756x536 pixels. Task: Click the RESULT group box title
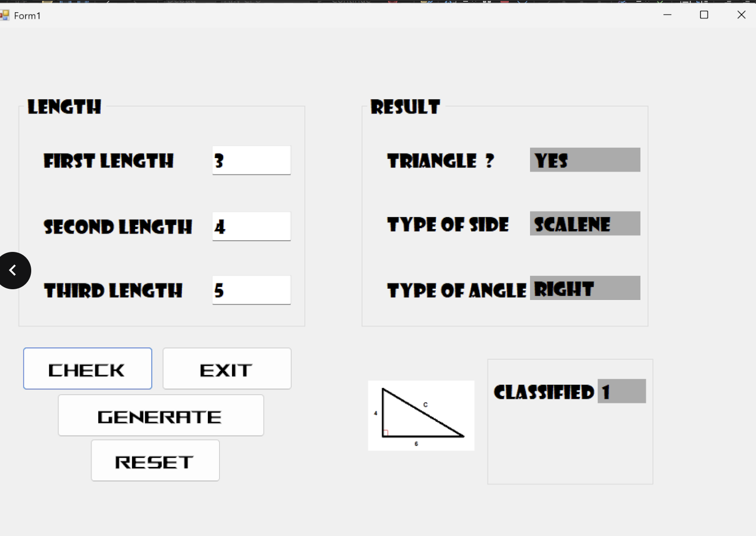click(x=405, y=107)
